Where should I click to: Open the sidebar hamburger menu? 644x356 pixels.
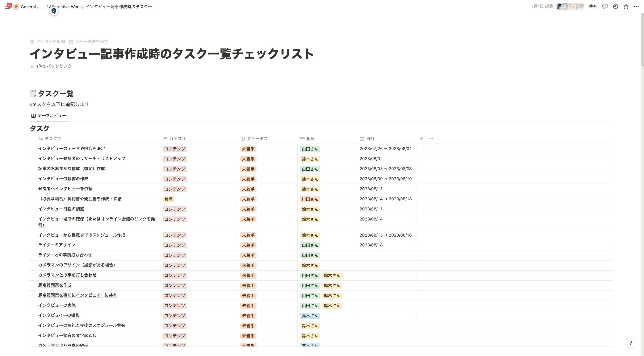coord(7,7)
